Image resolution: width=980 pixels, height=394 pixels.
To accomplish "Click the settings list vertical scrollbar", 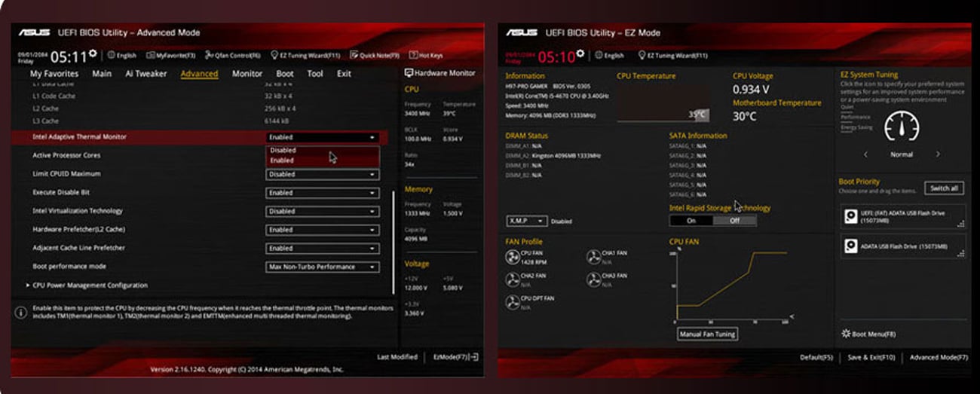I will 394,241.
